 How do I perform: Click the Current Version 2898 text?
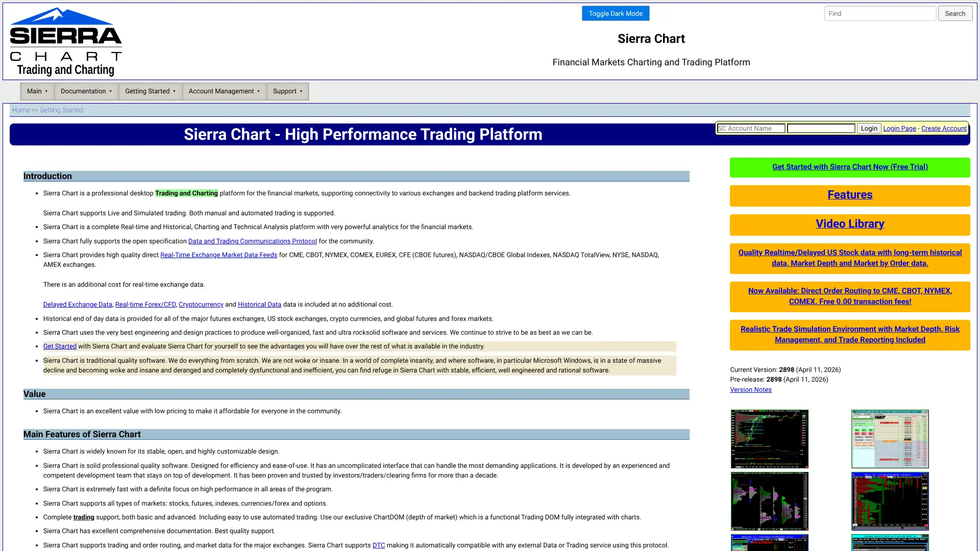(x=785, y=370)
